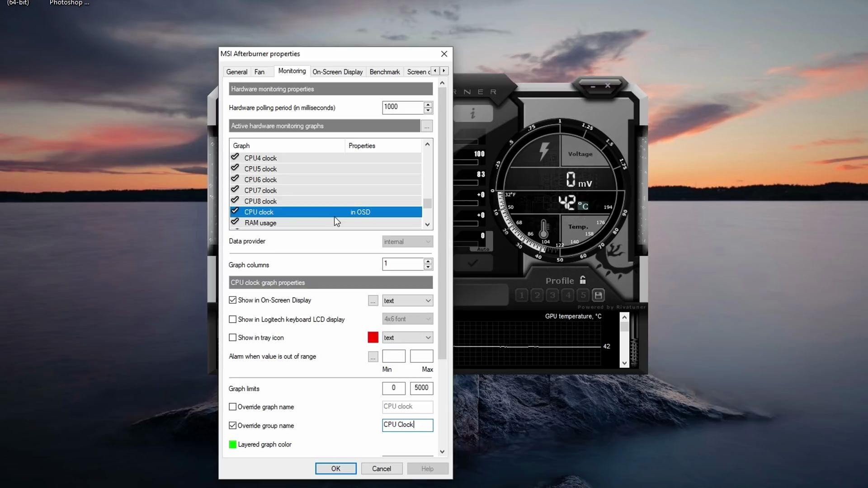Click the red tray icon color swatch
The width and height of the screenshot is (868, 488).
tap(373, 338)
